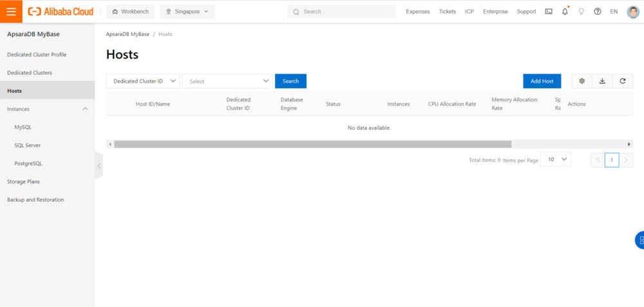
Task: Refresh the hosts table
Action: point(623,81)
